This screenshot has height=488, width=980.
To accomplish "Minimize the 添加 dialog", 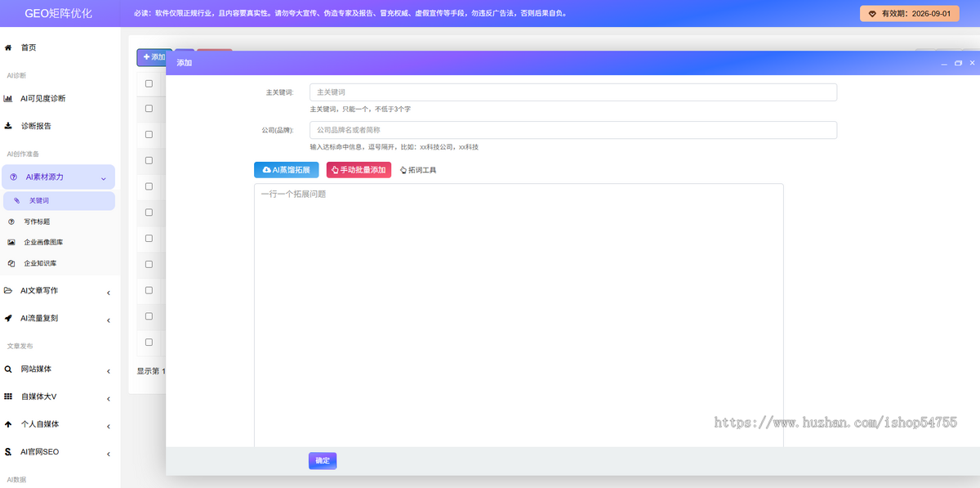I will tap(944, 63).
